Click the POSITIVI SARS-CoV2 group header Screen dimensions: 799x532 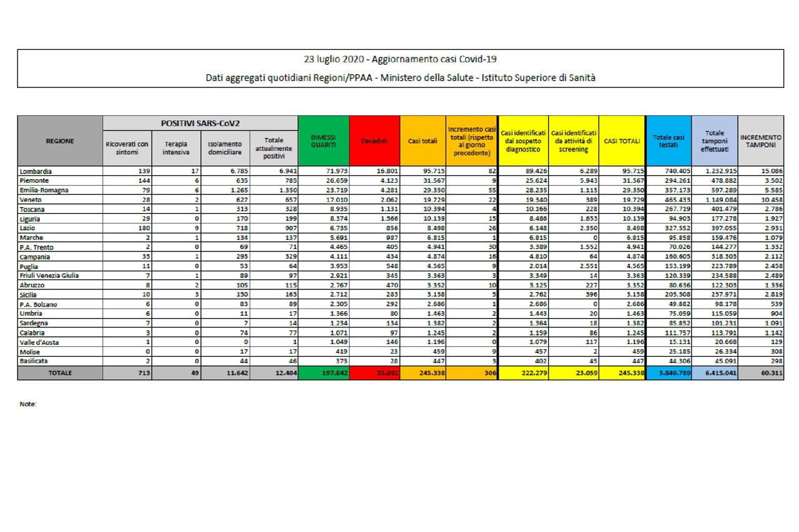point(200,123)
